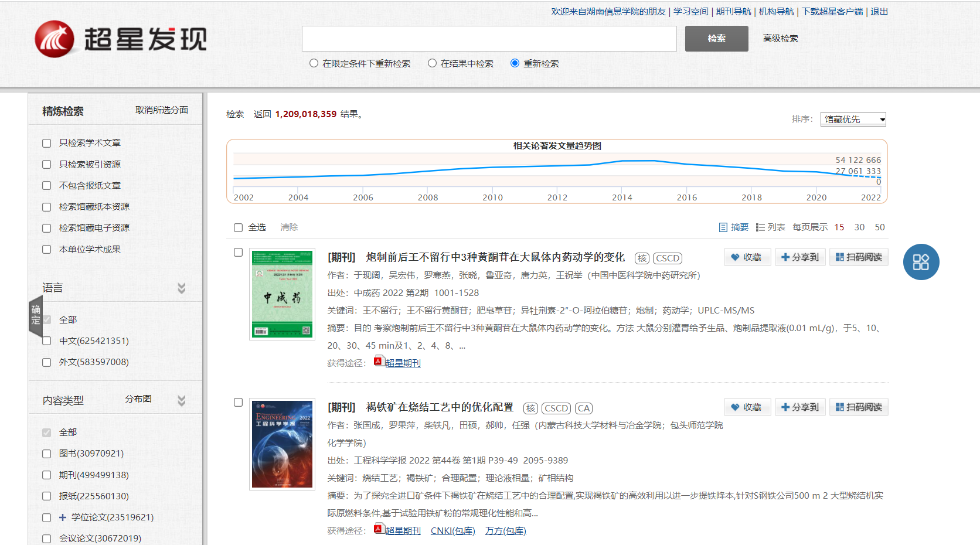Screen dimensions: 980x545
Task: Click 清除 to clear selection
Action: (x=289, y=227)
